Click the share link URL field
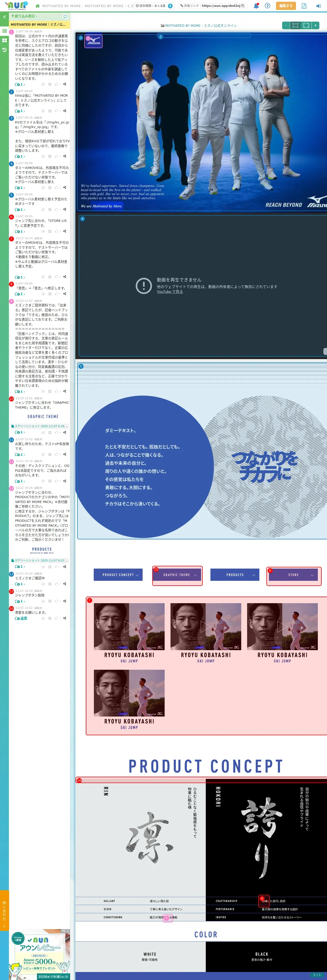The image size is (327, 980). coord(212,6)
